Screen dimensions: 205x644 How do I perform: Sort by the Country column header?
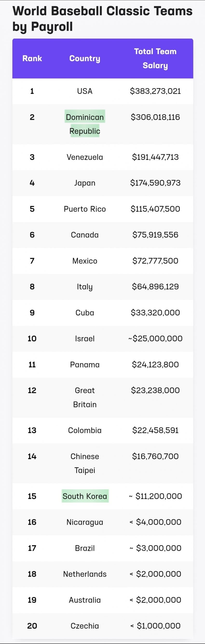coord(85,59)
